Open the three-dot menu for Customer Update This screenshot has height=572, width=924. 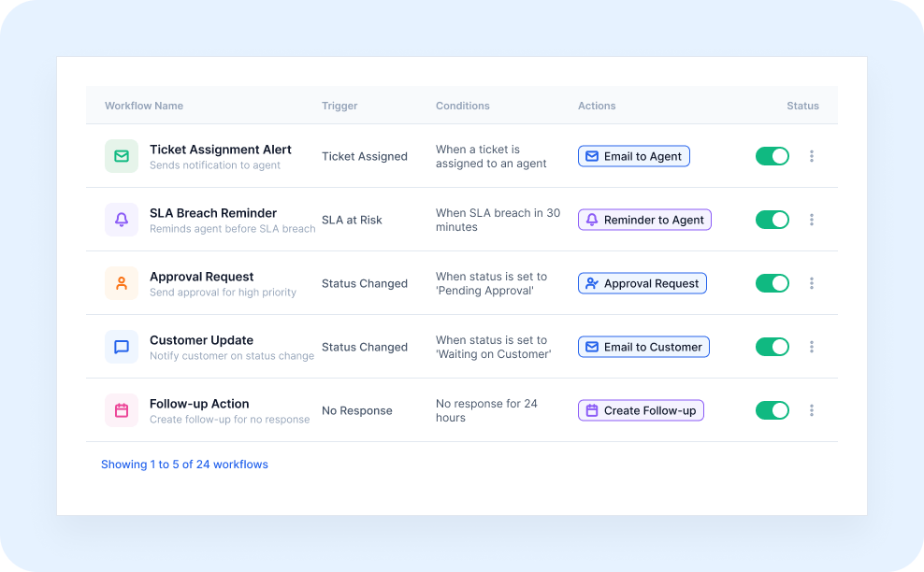pyautogui.click(x=812, y=347)
